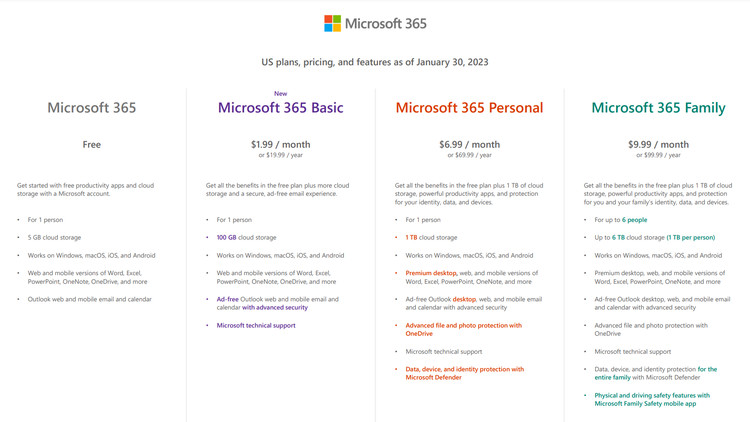This screenshot has height=422, width=750.
Task: Click the "or $19.99 / year" annual price
Action: pos(280,155)
